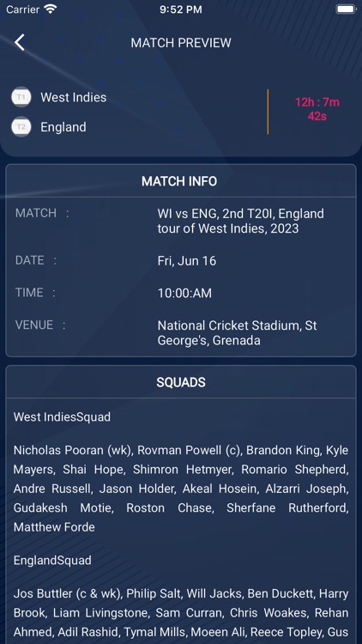Image resolution: width=362 pixels, height=644 pixels.
Task: Tap the back arrow icon
Action: [19, 42]
